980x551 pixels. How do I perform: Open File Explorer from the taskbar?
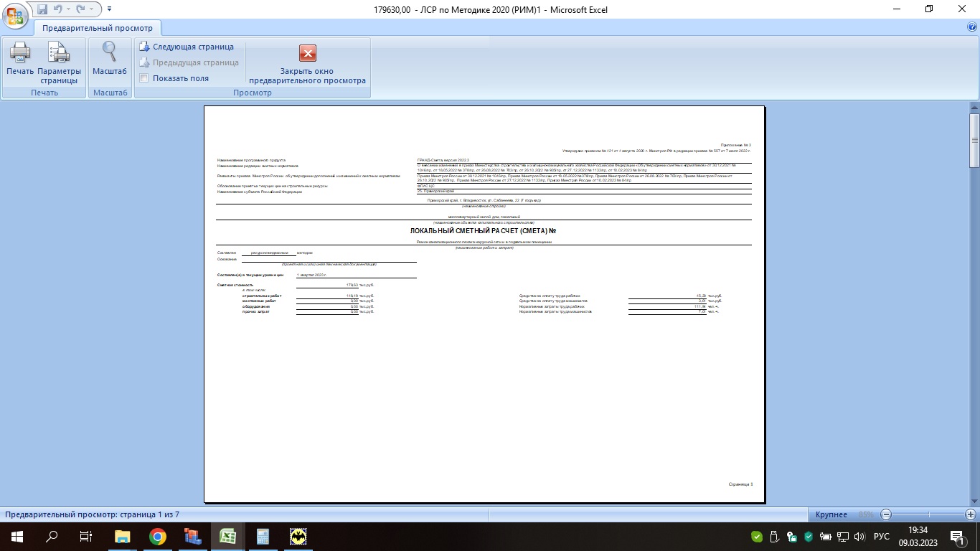click(x=123, y=536)
